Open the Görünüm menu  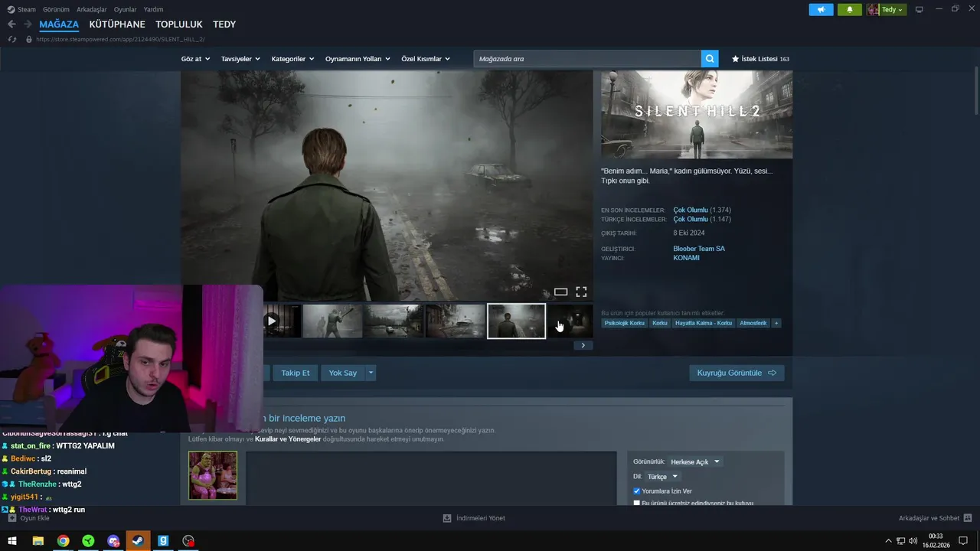click(56, 9)
